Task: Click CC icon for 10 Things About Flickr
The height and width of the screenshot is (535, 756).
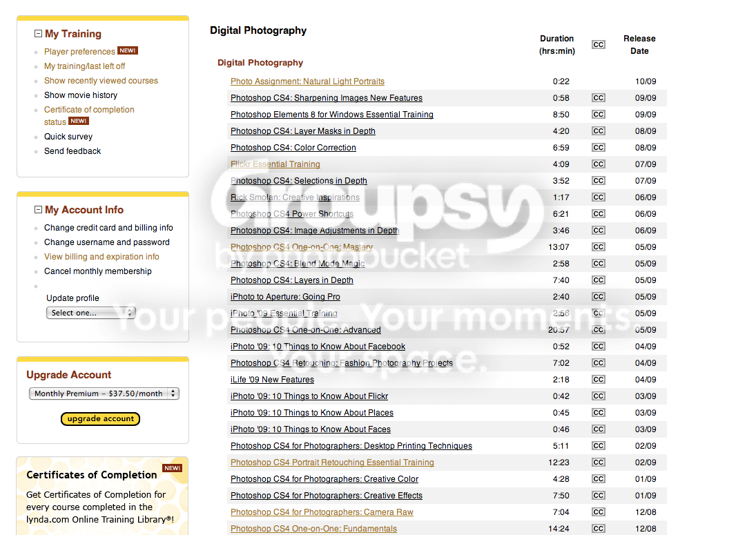Action: coord(599,396)
